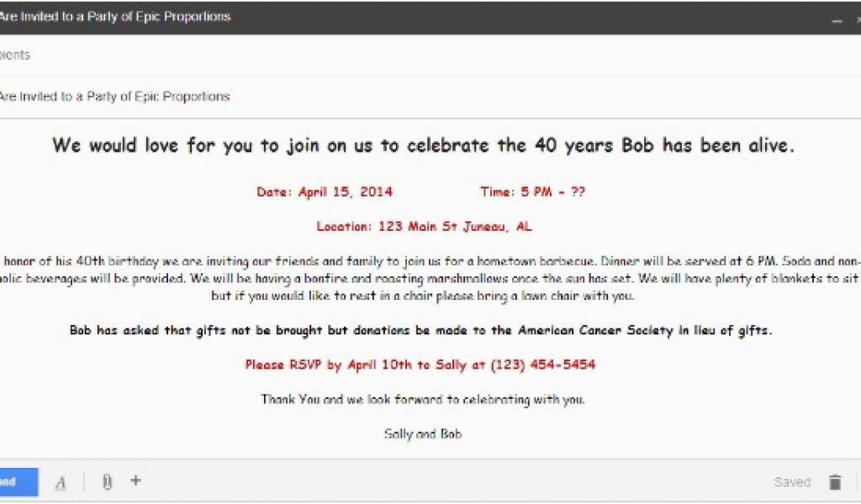Send the party invitation email
861x504 pixels.
click(18, 482)
